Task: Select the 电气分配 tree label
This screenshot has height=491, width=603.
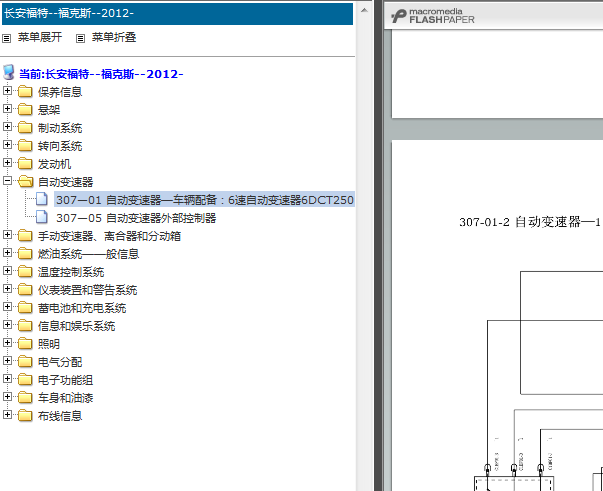Action: point(60,362)
